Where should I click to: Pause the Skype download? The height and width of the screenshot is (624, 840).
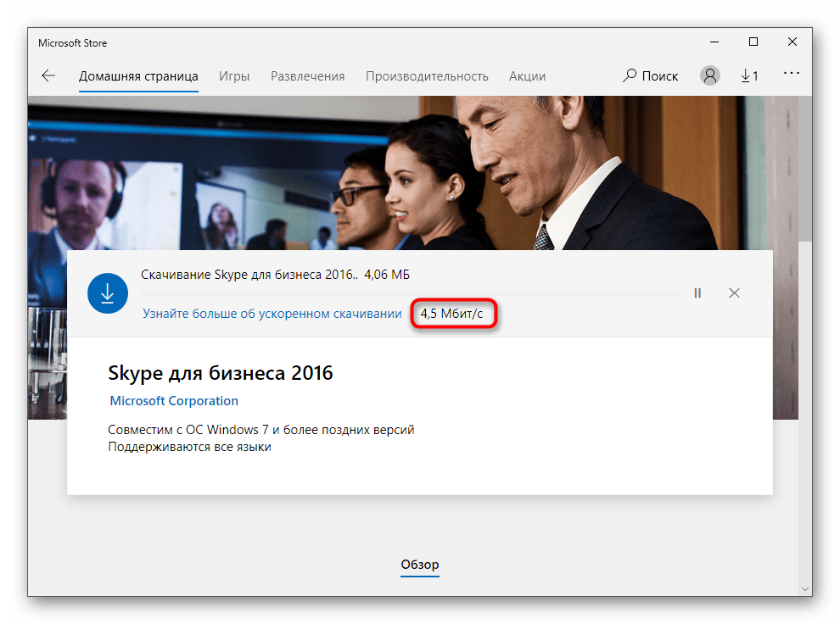[x=697, y=292]
